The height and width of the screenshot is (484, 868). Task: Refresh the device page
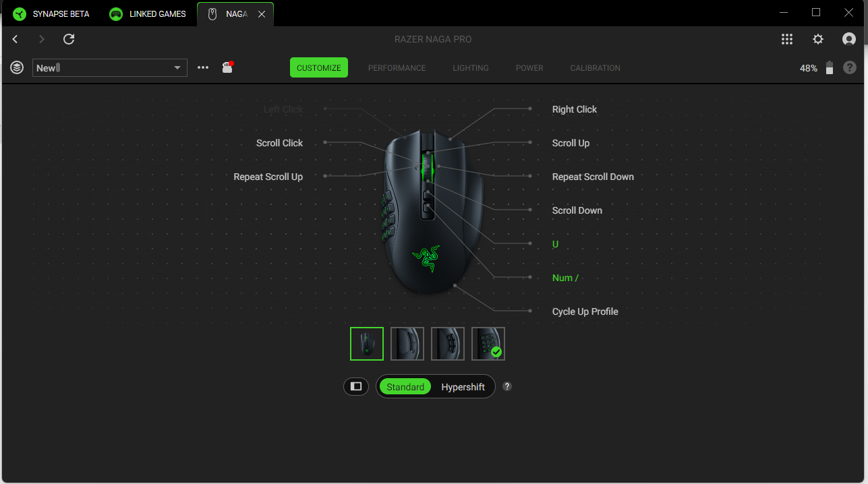click(69, 39)
